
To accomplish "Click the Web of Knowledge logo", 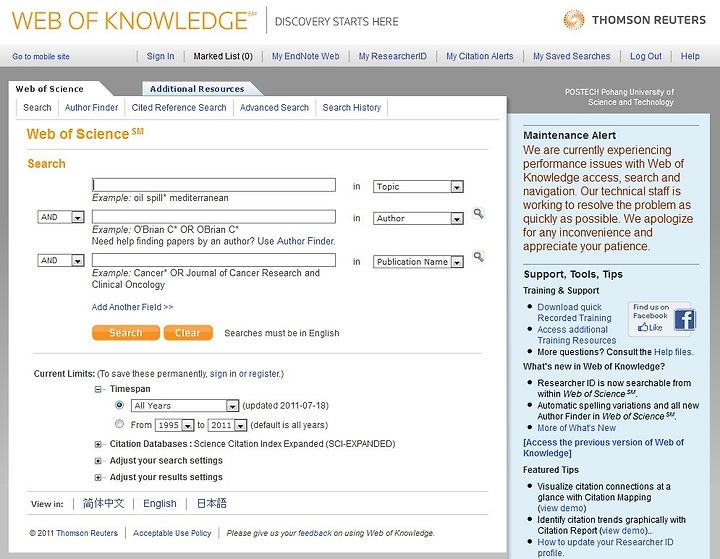I will (x=134, y=21).
